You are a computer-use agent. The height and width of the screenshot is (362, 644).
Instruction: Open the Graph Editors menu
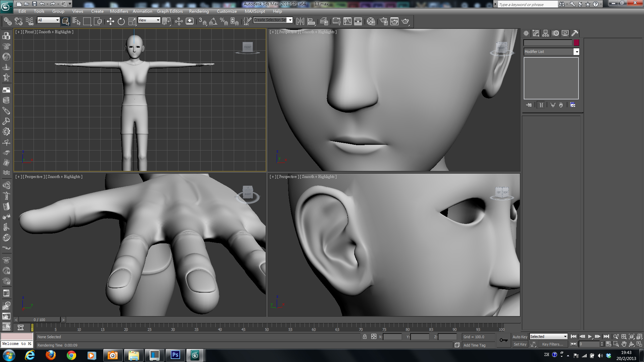coord(170,11)
